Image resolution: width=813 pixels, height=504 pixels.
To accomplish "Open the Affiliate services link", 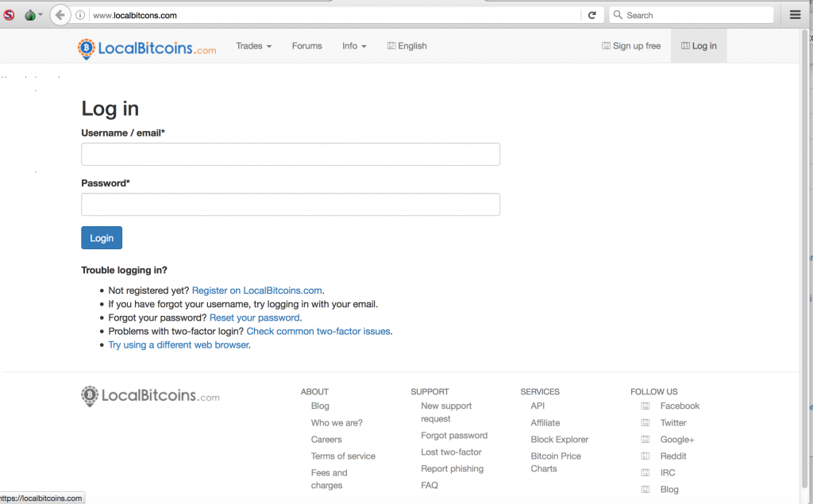I will click(545, 422).
